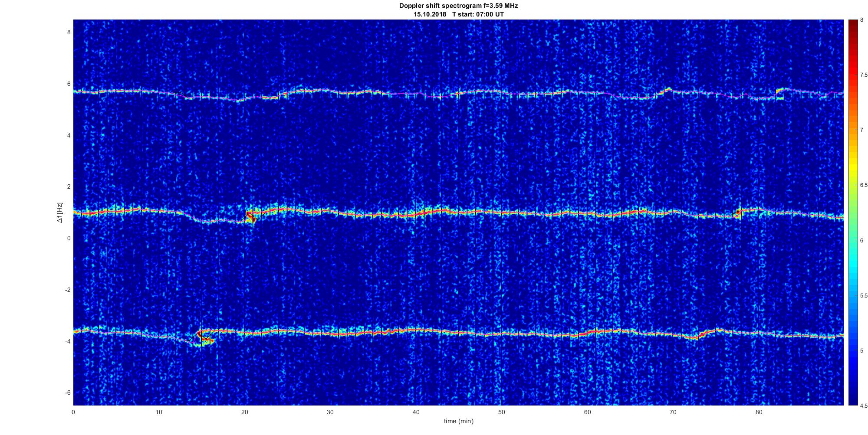Viewport: 868px width, 435px height.
Task: Click the x-axis tick label 50
Action: point(502,412)
